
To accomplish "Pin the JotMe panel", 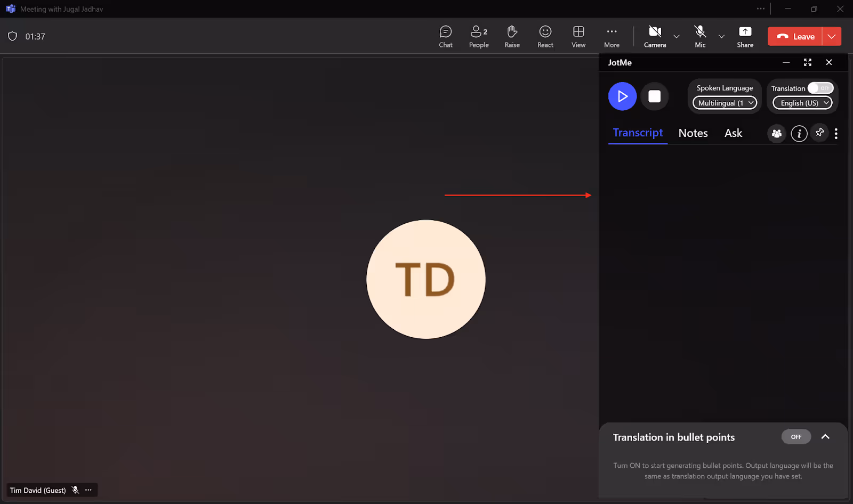I will point(820,133).
